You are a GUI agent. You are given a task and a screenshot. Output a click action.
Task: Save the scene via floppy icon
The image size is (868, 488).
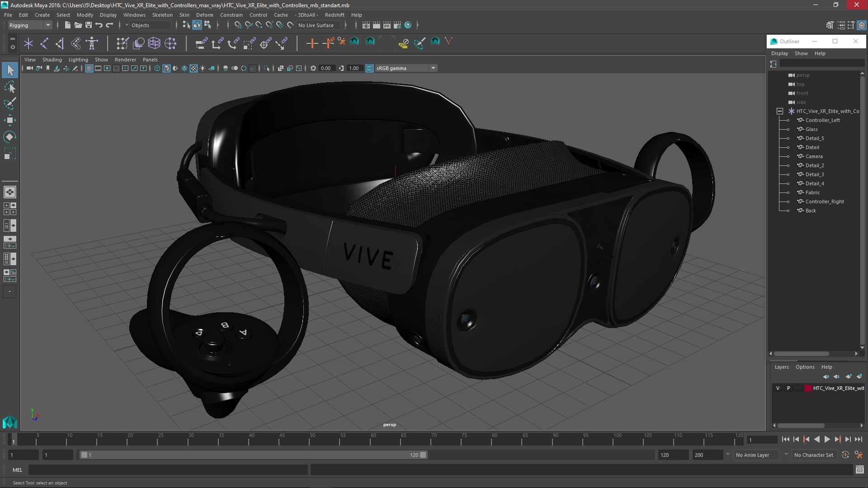tap(89, 25)
